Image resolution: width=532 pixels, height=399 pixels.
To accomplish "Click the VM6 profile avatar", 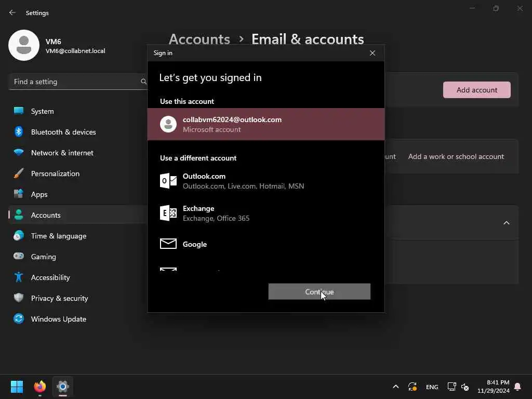I will pos(24,45).
